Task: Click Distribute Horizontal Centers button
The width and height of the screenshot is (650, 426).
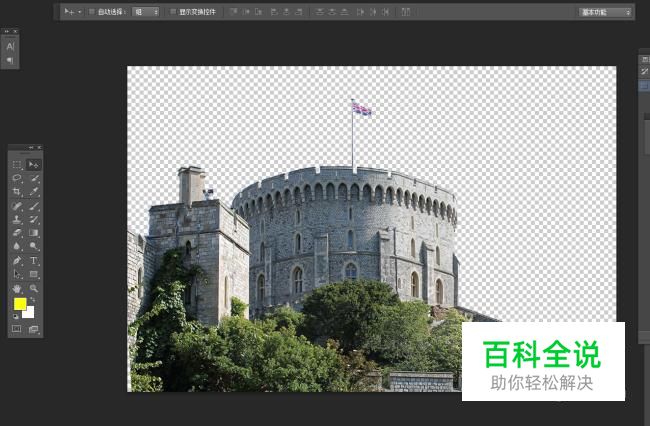Action: [373, 12]
